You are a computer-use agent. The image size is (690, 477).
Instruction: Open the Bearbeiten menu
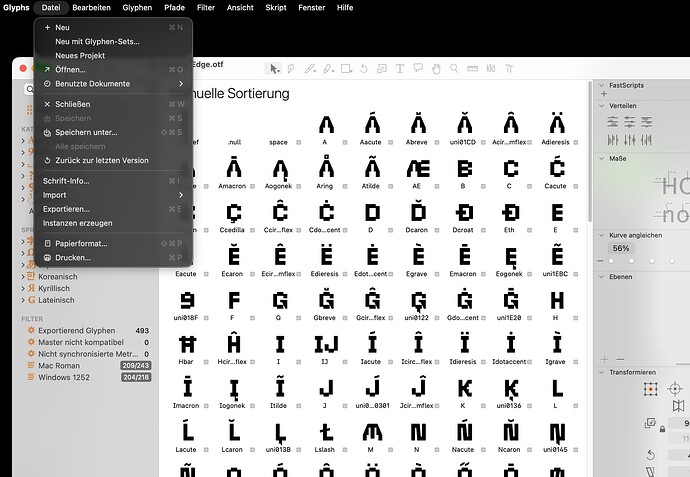pos(92,7)
